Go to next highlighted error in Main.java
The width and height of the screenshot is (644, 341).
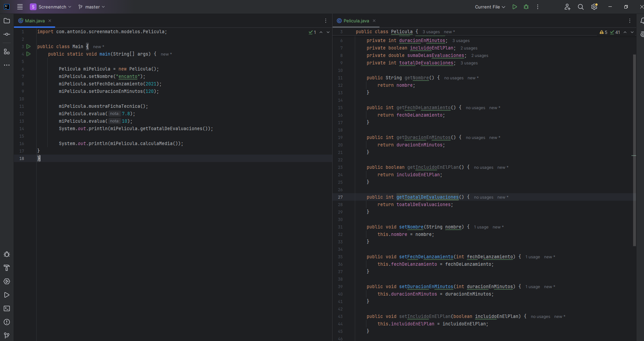tap(328, 32)
